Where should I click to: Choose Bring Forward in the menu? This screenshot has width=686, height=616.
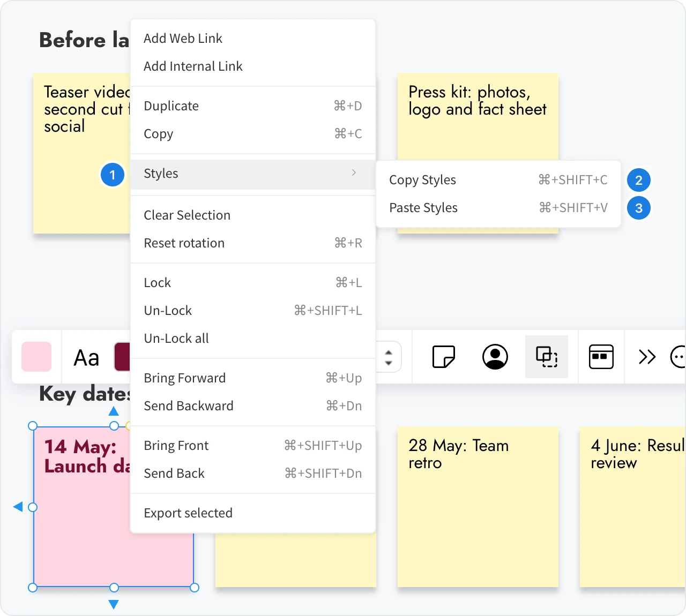pos(253,378)
